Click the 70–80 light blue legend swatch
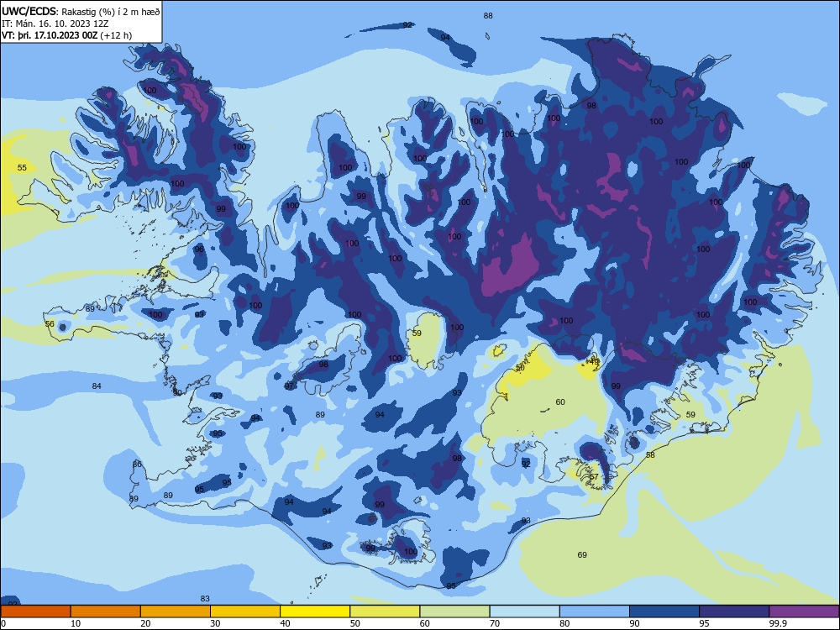Viewport: 840px width, 630px height. pyautogui.click(x=524, y=612)
